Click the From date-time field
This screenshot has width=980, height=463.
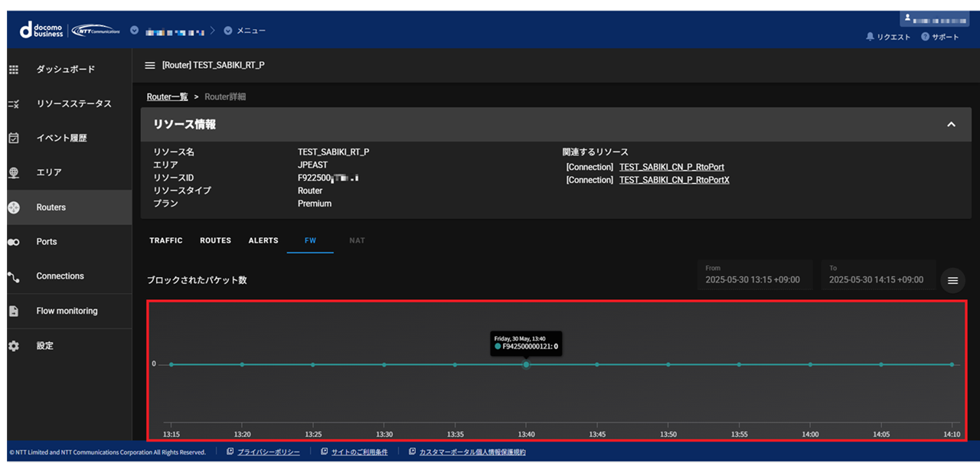[754, 275]
